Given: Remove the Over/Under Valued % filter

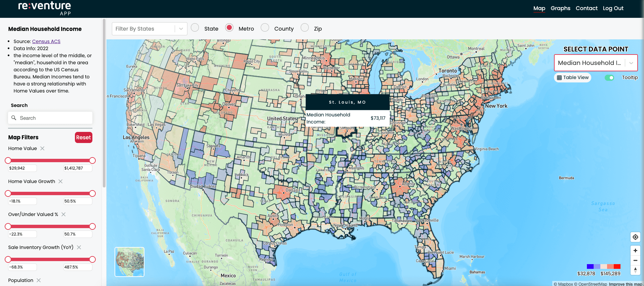Looking at the screenshot, I should [63, 214].
